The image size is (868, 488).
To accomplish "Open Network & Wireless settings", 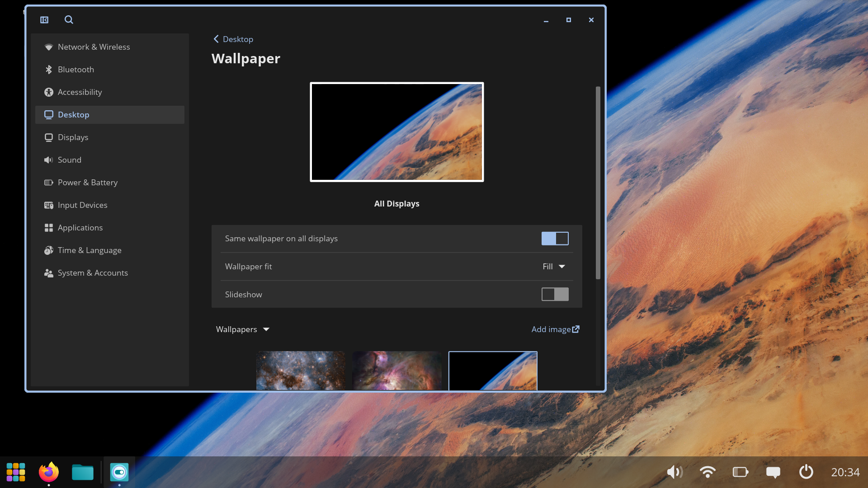I will 110,47.
